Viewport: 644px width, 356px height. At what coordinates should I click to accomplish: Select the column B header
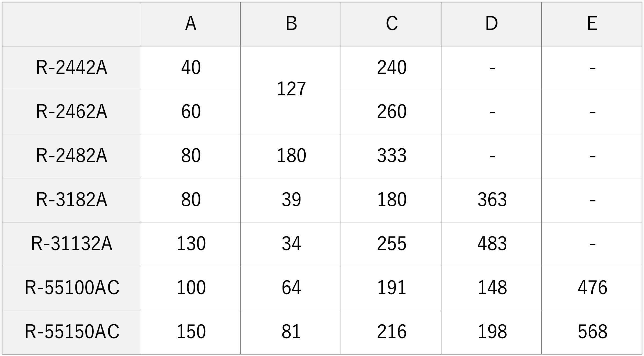[291, 24]
